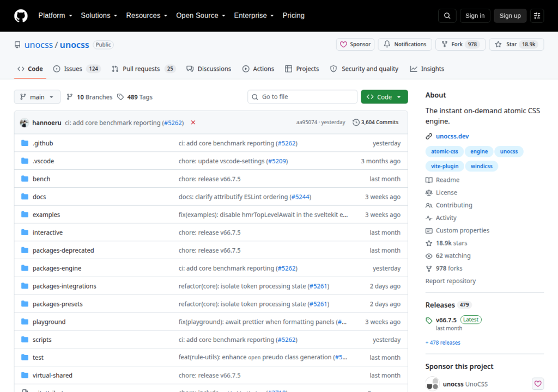Click the hannoeru avatar thumbnail

pos(24,122)
